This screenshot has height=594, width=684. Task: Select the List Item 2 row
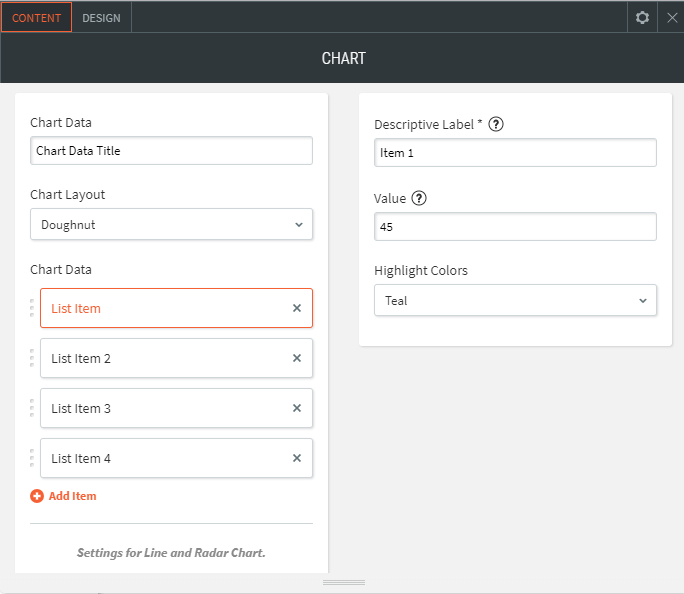click(160, 358)
